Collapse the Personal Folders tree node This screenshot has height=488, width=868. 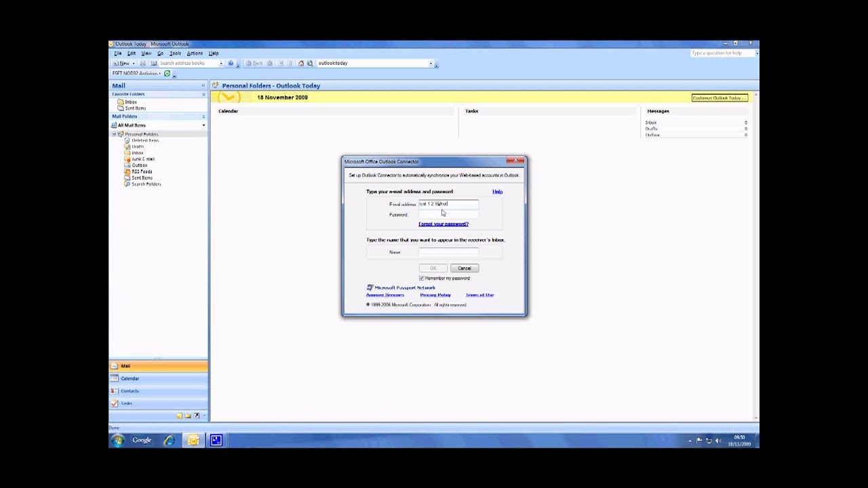[115, 134]
